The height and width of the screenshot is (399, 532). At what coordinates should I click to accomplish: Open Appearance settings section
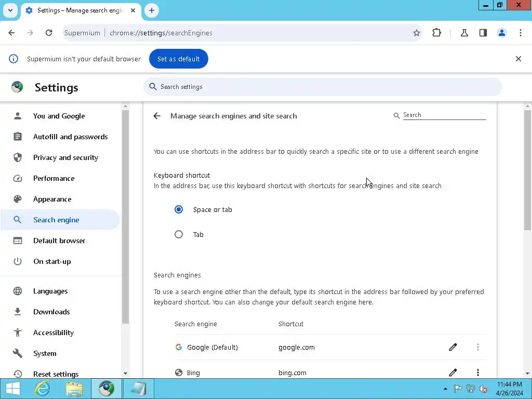[x=60, y=199]
